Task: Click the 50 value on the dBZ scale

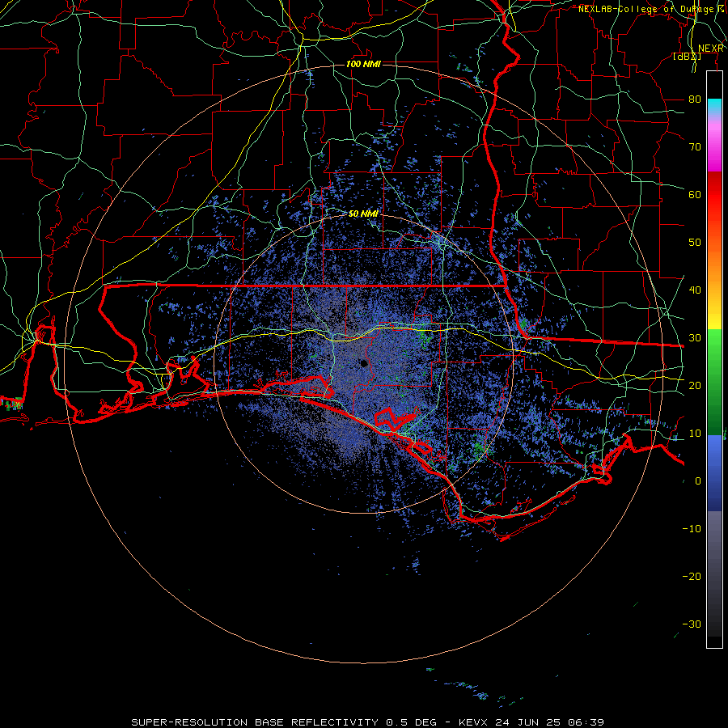Action: pyautogui.click(x=695, y=243)
